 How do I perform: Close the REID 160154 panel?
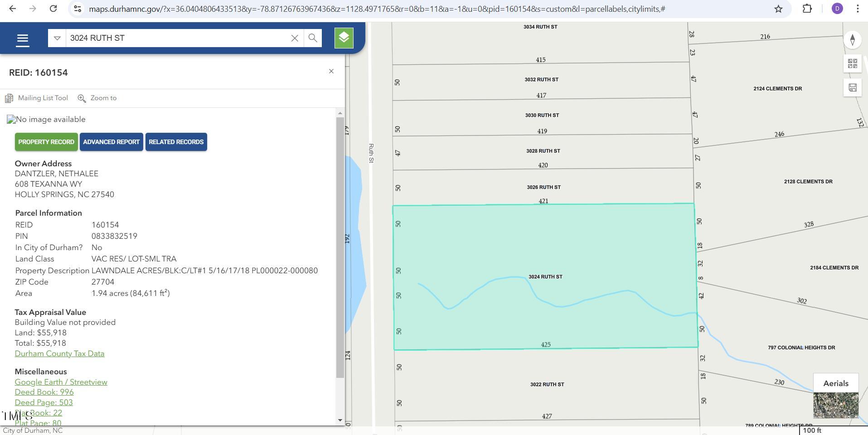331,71
